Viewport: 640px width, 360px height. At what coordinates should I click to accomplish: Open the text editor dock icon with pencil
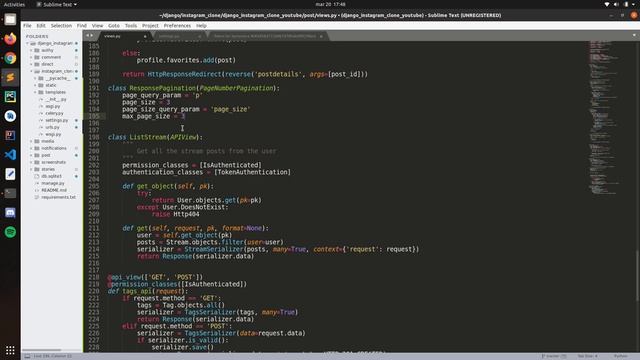[10, 174]
